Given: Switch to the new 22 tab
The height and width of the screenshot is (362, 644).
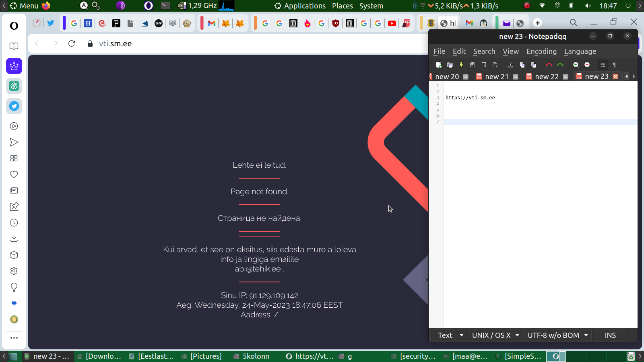Looking at the screenshot, I should 547,77.
